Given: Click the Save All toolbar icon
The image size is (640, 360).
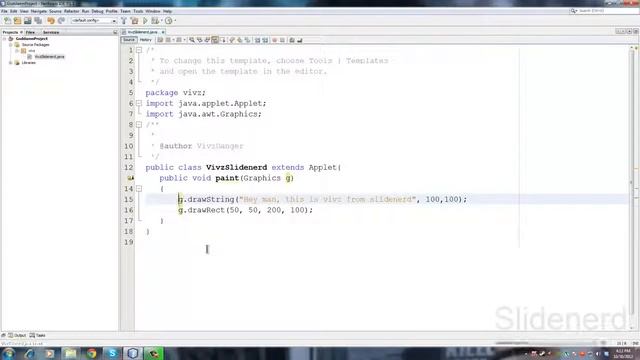Looking at the screenshot, I should [38, 20].
